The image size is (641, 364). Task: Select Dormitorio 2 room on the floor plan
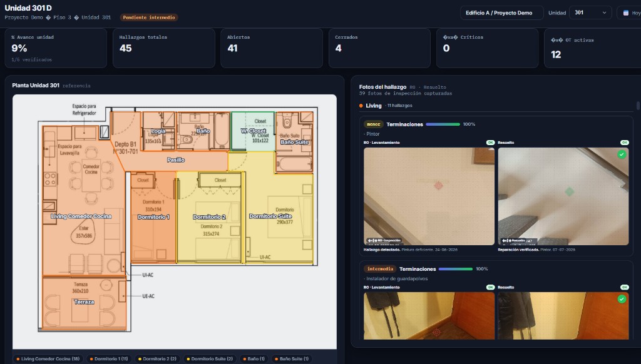click(x=209, y=217)
